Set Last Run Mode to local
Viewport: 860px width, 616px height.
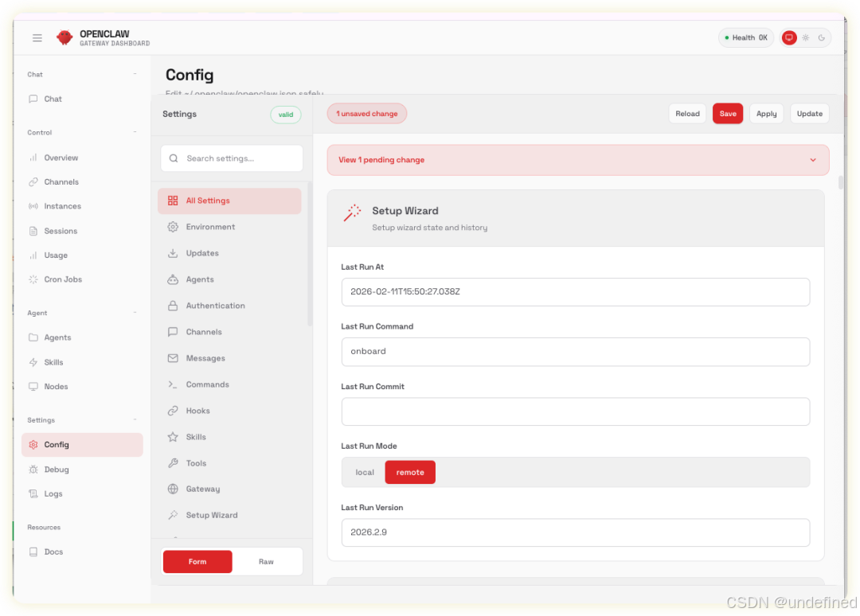coord(365,473)
